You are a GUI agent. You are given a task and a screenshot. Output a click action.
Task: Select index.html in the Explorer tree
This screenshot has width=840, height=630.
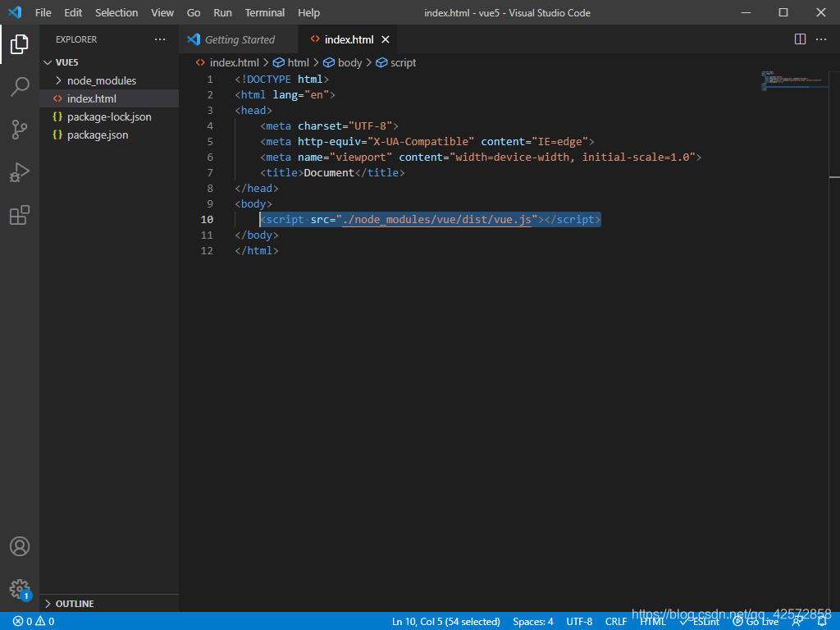click(109, 98)
